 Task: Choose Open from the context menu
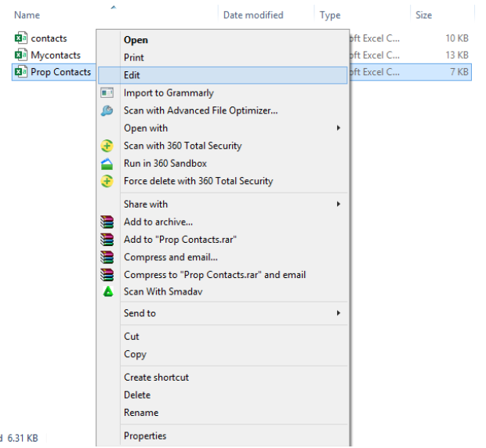pos(223,40)
